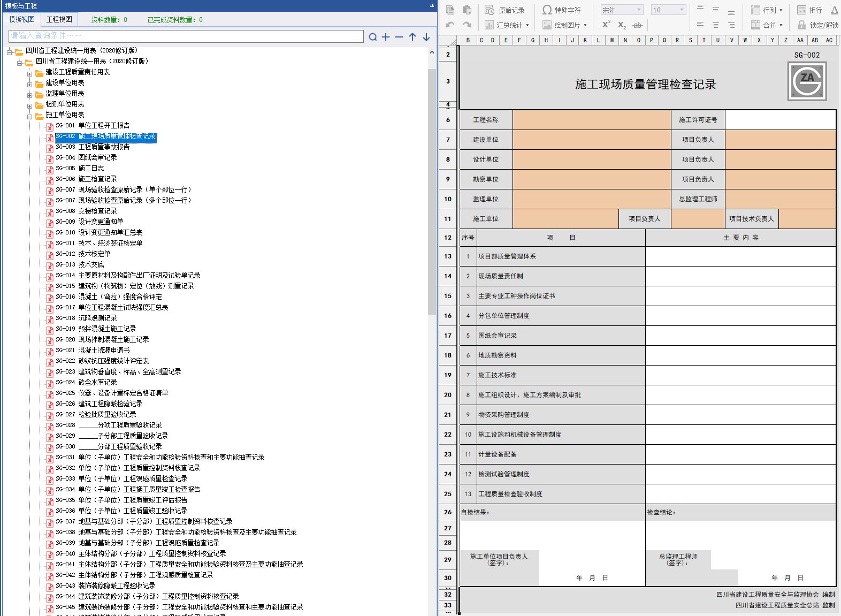Click the orange 总监理工程师 input cell
Screen dimensions: 841x616
[x=780, y=199]
